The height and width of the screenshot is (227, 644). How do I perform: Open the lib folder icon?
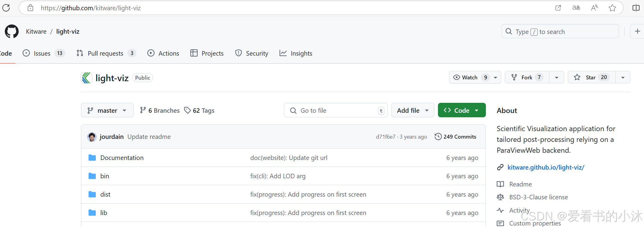coord(92,213)
